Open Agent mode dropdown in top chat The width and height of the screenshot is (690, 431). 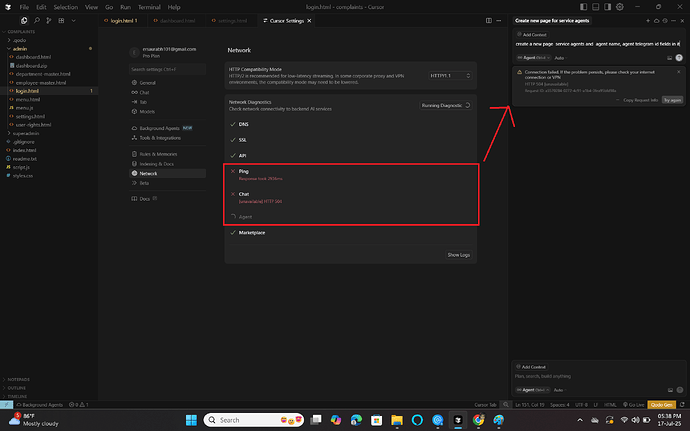533,58
